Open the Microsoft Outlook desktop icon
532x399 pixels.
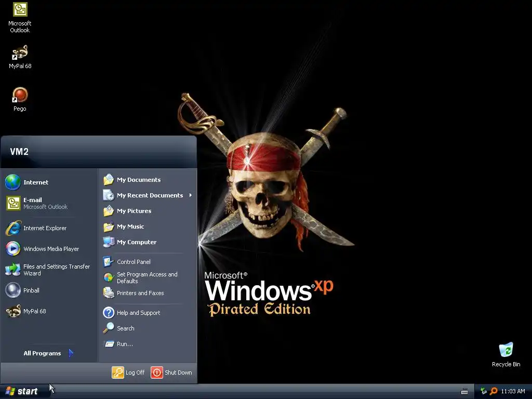coord(20,17)
